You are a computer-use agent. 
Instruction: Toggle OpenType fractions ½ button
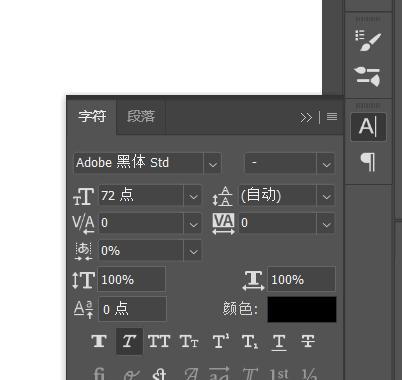pos(309,373)
